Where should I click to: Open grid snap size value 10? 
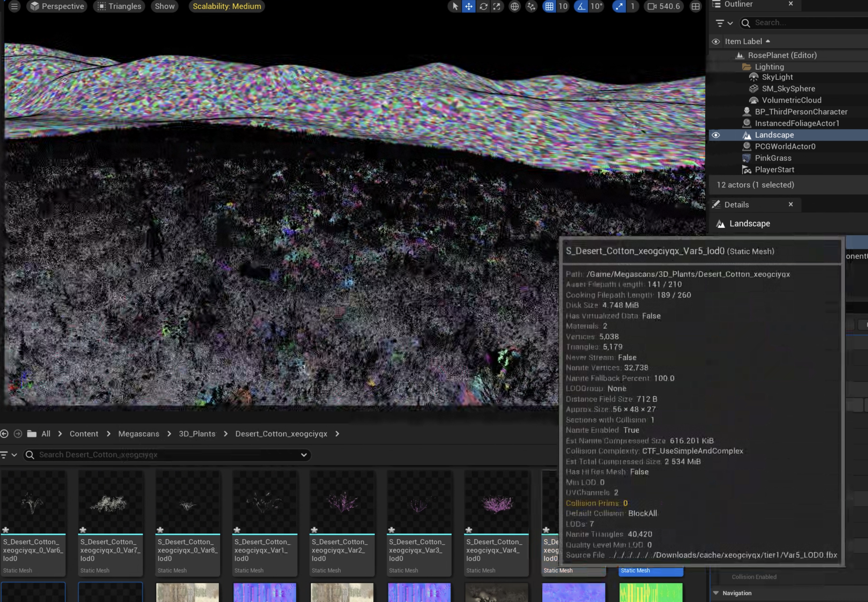563,6
